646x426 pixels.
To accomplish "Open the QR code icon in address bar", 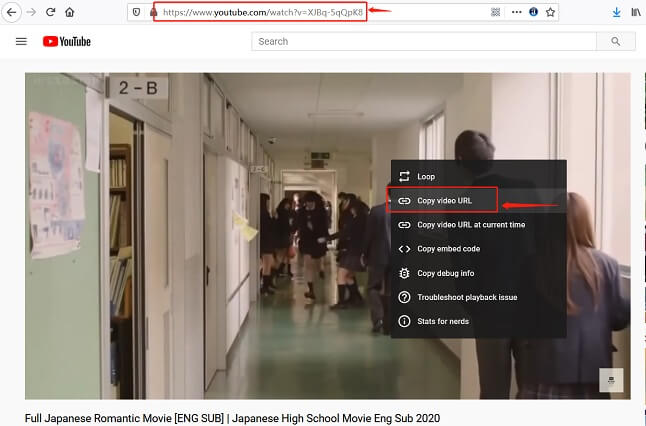I will [x=496, y=12].
